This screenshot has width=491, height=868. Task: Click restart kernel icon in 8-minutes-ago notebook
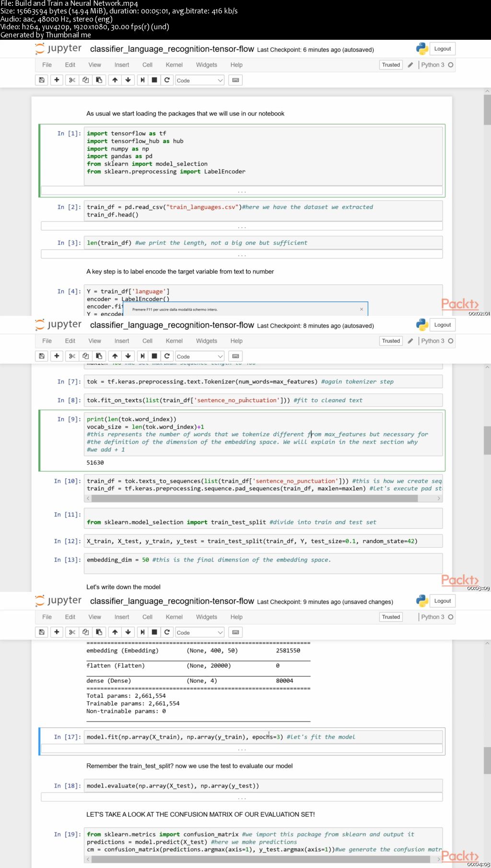pyautogui.click(x=167, y=356)
